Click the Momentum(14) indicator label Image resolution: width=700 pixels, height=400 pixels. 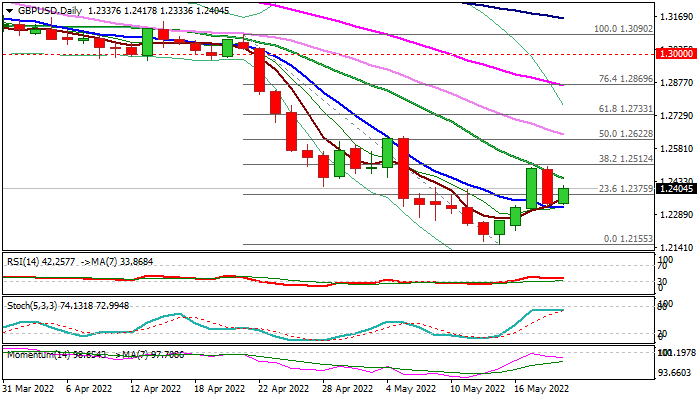point(40,354)
